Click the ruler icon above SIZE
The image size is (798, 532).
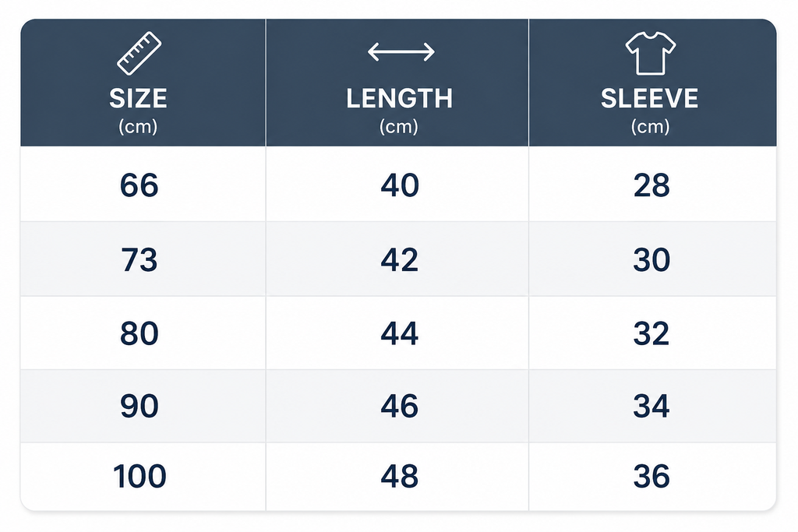tap(139, 54)
